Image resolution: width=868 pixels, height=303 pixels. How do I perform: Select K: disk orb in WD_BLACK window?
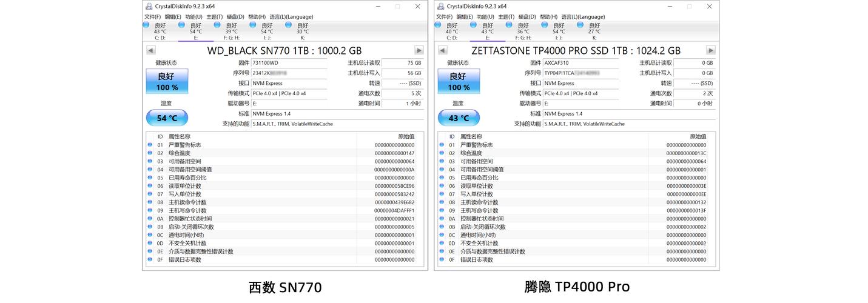click(288, 25)
